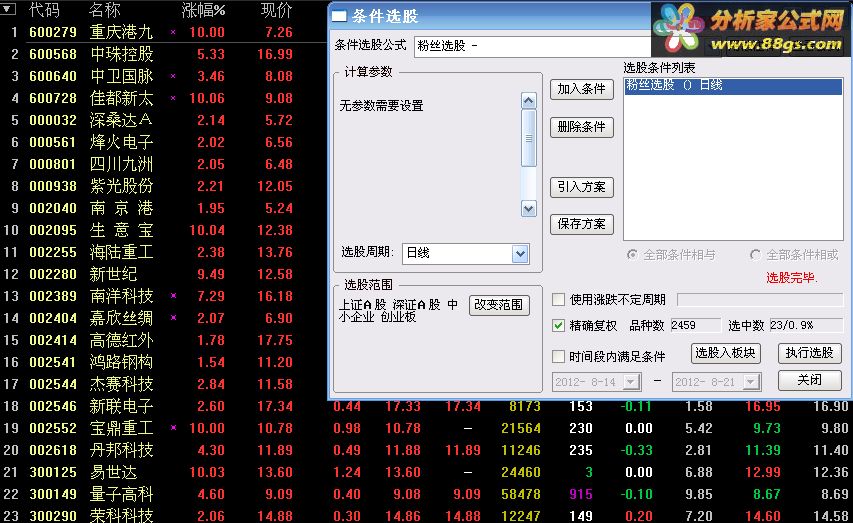
Task: Run 执行选股 stock selection
Action: coord(809,353)
